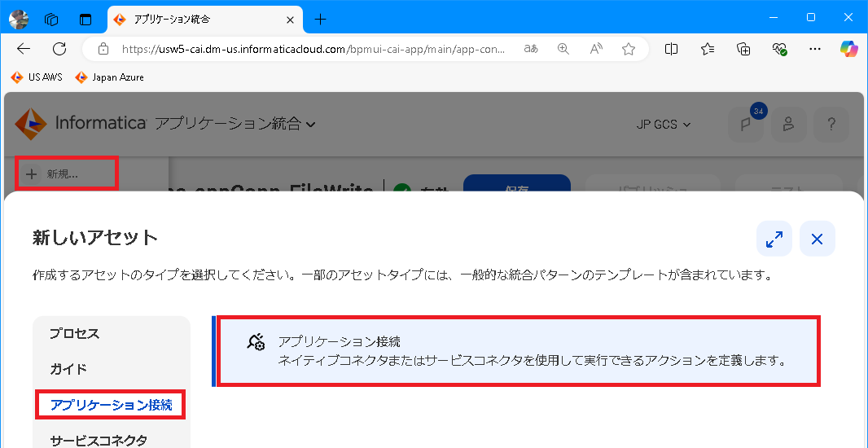Open a new browser tab
The width and height of the screenshot is (868, 448).
pos(320,20)
